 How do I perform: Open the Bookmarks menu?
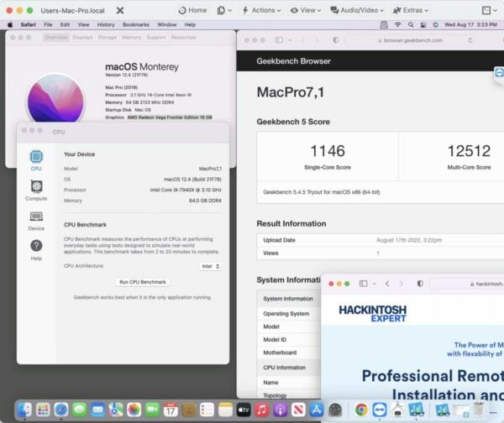tap(135, 24)
